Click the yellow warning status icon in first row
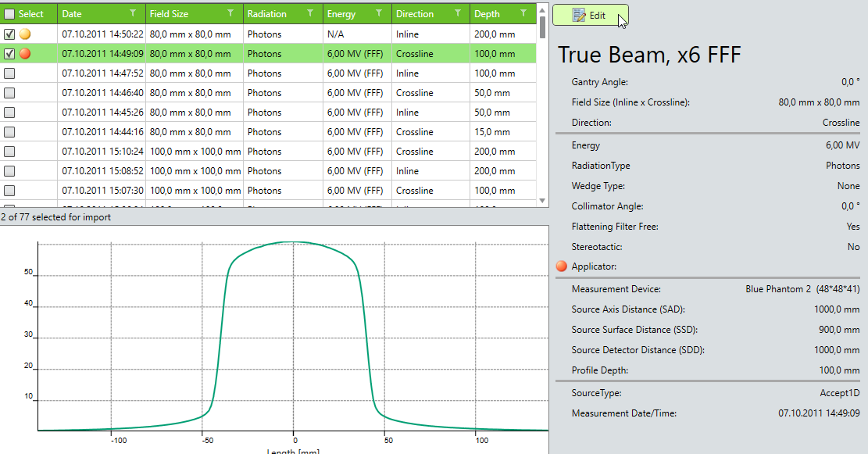Image resolution: width=868 pixels, height=454 pixels. 25,34
